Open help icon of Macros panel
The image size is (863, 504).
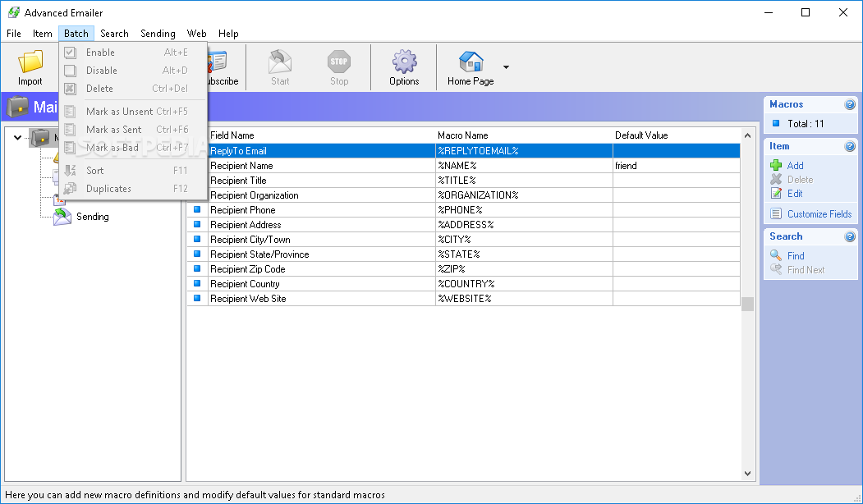coord(850,104)
